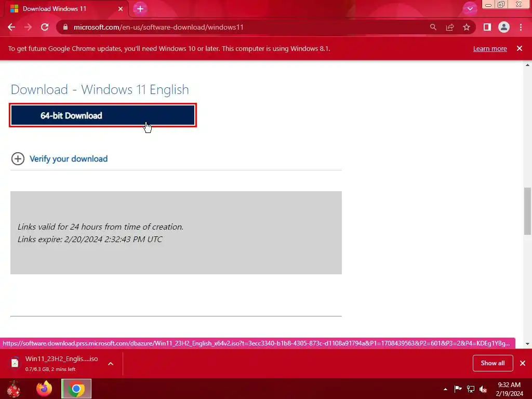Viewport: 532px width, 399px height.
Task: Share this page using the share icon
Action: pyautogui.click(x=450, y=27)
